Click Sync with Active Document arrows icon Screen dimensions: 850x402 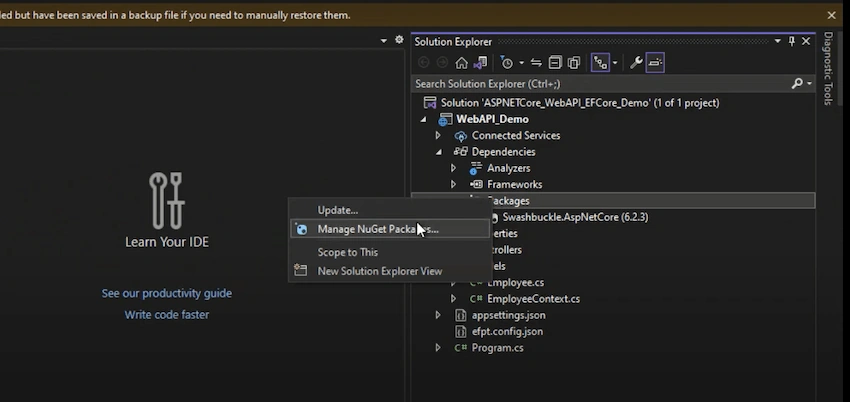coord(536,63)
